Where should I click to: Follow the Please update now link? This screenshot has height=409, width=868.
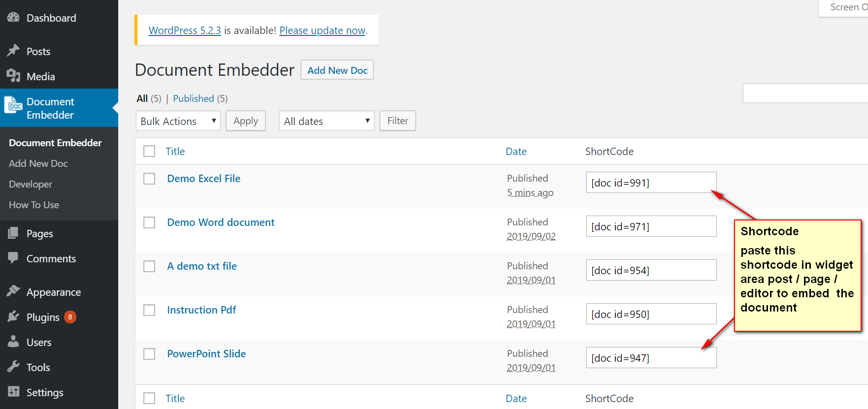coord(322,31)
